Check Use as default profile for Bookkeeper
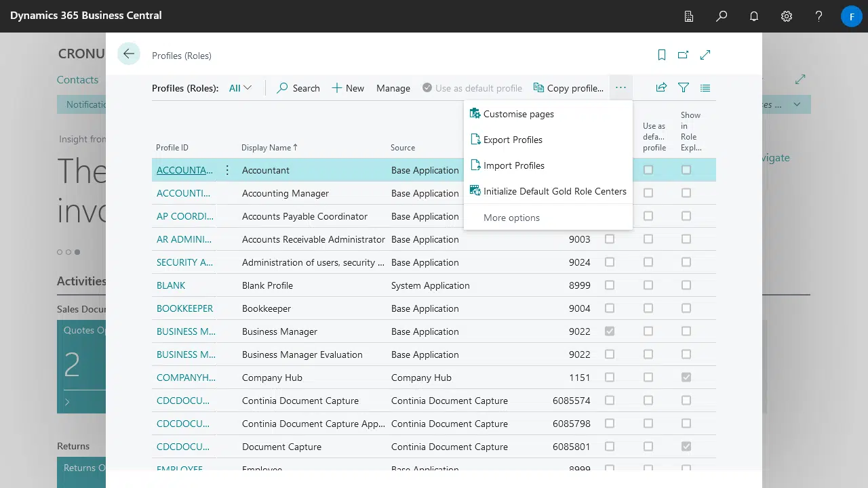This screenshot has width=868, height=488. point(648,308)
